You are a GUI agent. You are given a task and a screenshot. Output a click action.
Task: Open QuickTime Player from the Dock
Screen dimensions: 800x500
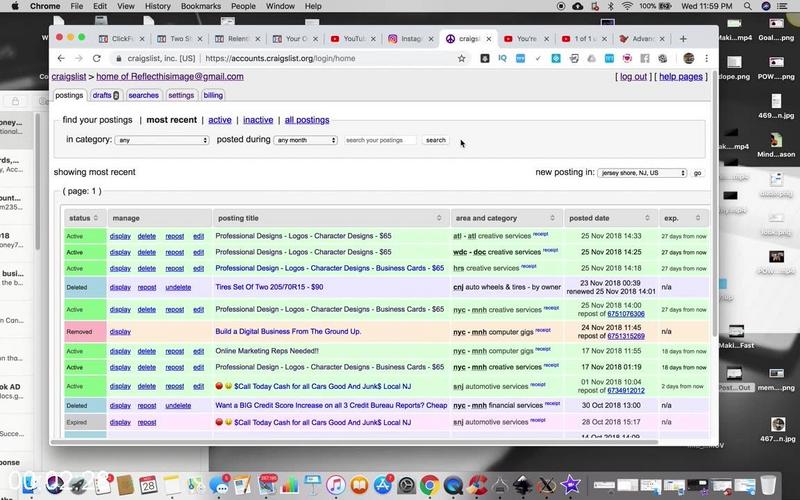[x=453, y=484]
